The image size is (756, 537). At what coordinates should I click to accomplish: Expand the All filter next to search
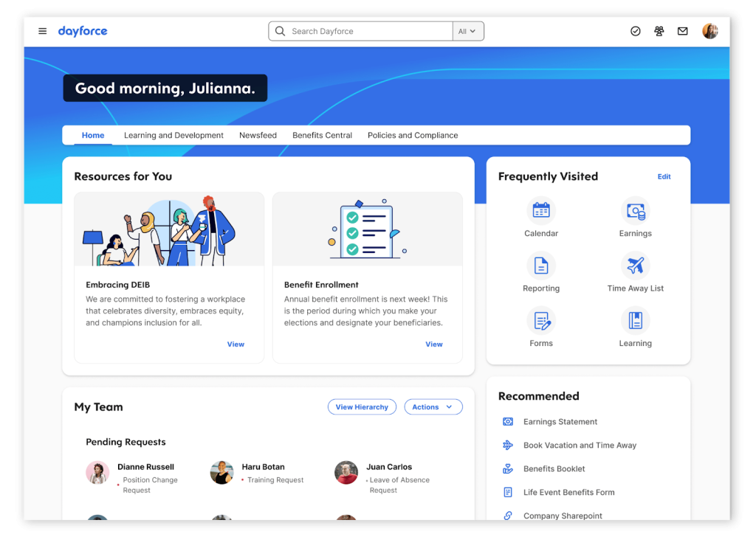[x=469, y=31]
